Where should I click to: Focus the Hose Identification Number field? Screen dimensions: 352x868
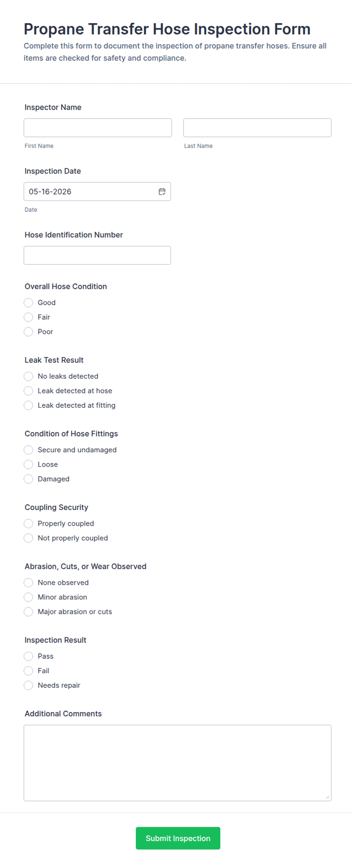(x=97, y=255)
